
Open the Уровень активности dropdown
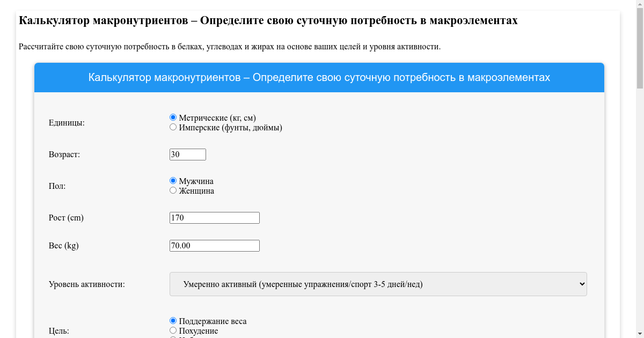pos(378,284)
